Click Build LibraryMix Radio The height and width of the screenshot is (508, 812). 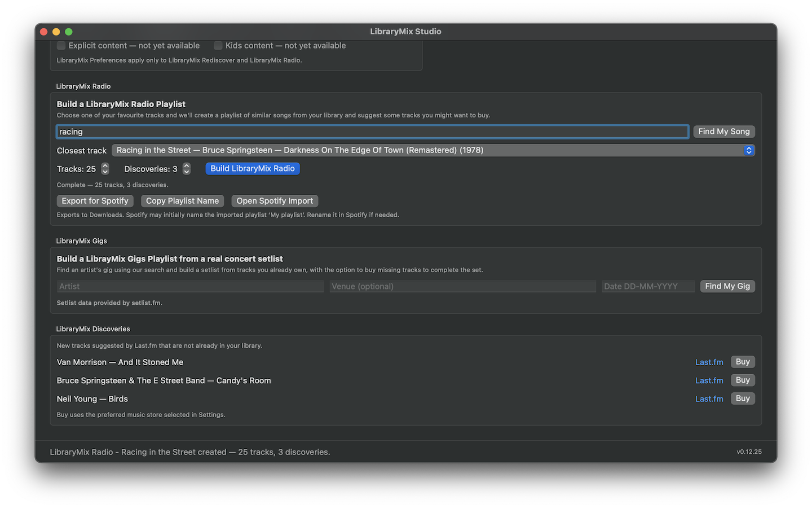click(253, 169)
